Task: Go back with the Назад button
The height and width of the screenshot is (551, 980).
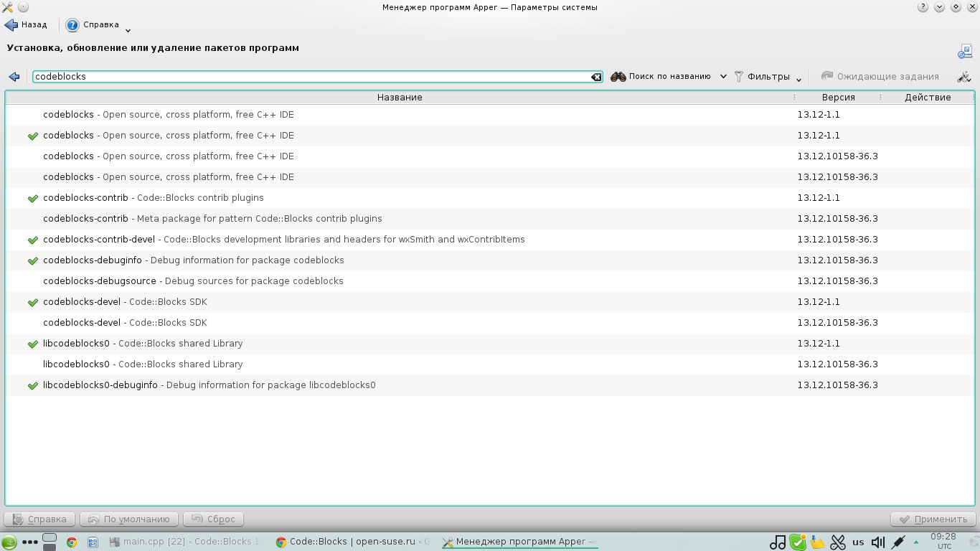Action: point(26,25)
